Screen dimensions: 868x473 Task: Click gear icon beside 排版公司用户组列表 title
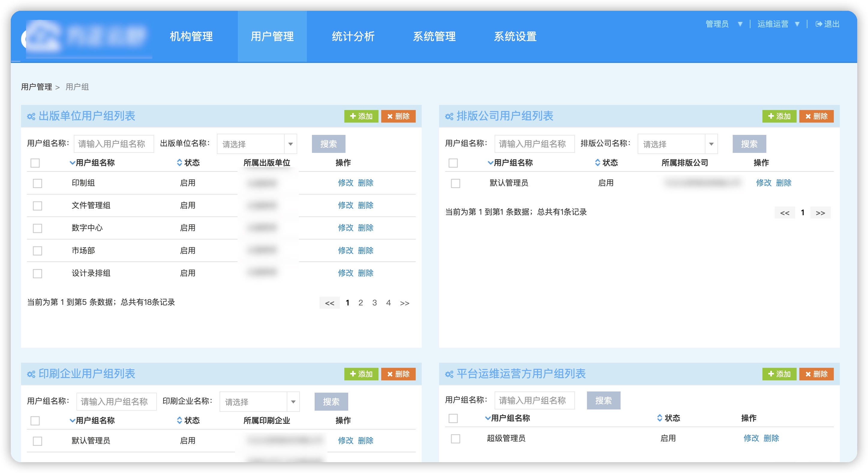[449, 117]
